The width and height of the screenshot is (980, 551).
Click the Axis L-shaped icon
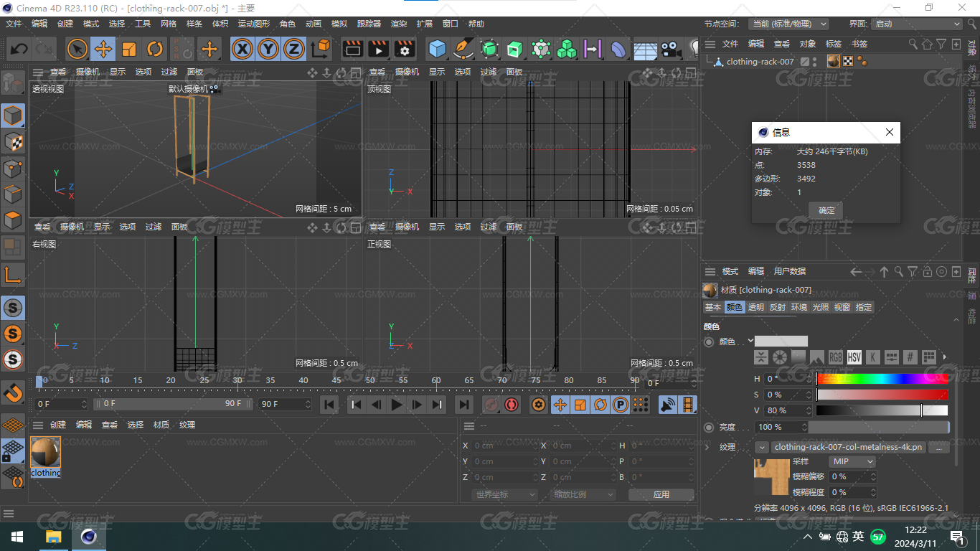pos(14,275)
